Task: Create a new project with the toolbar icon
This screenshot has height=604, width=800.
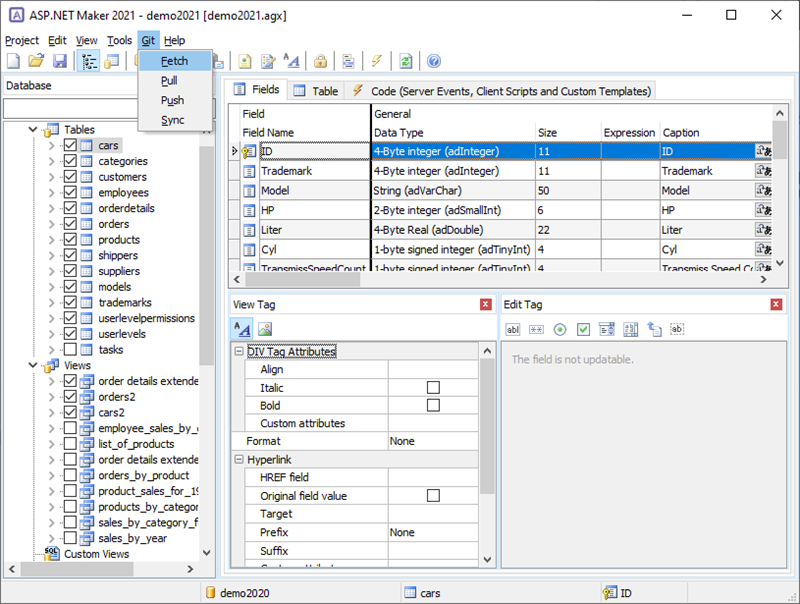Action: pos(13,61)
